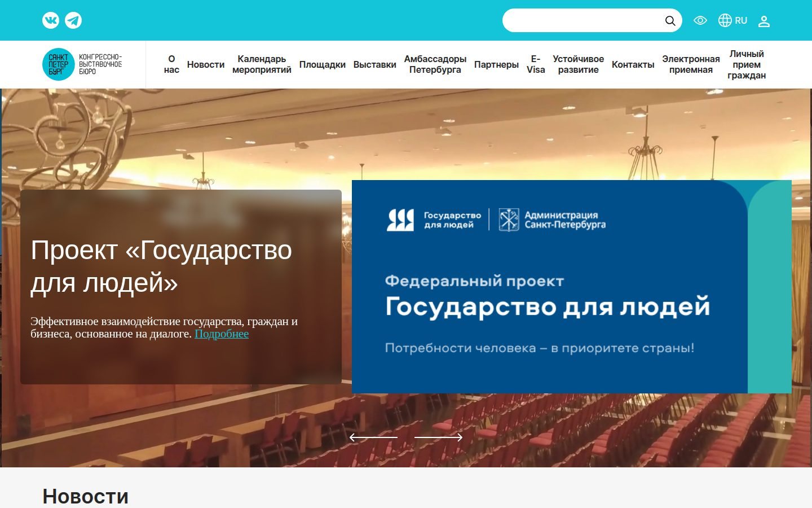Click the search magnifier icon

click(670, 21)
